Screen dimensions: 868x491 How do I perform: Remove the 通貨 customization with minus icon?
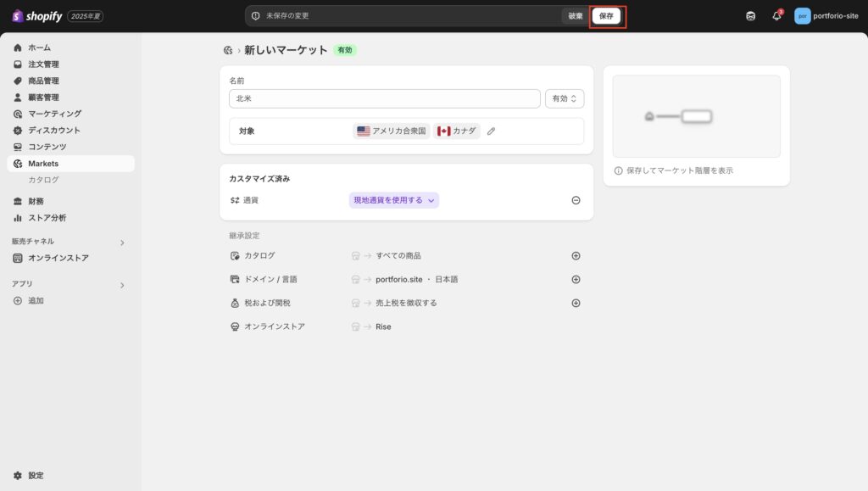click(576, 200)
